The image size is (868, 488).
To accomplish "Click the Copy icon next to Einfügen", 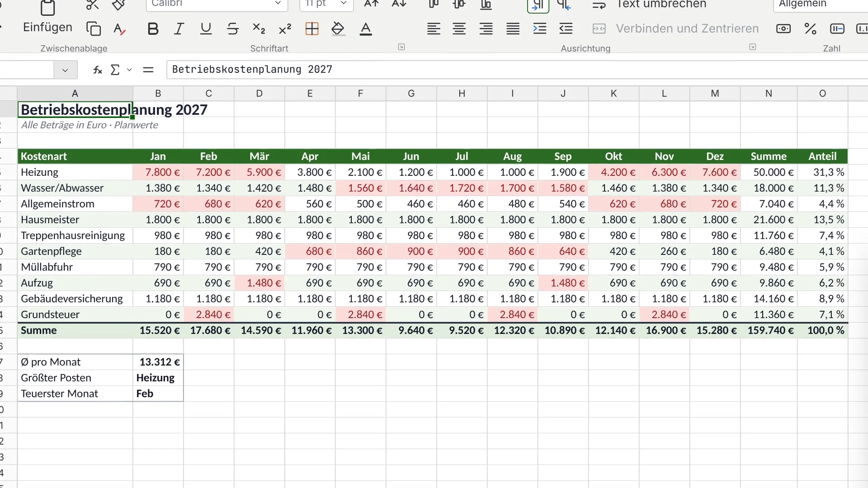I will [x=94, y=29].
